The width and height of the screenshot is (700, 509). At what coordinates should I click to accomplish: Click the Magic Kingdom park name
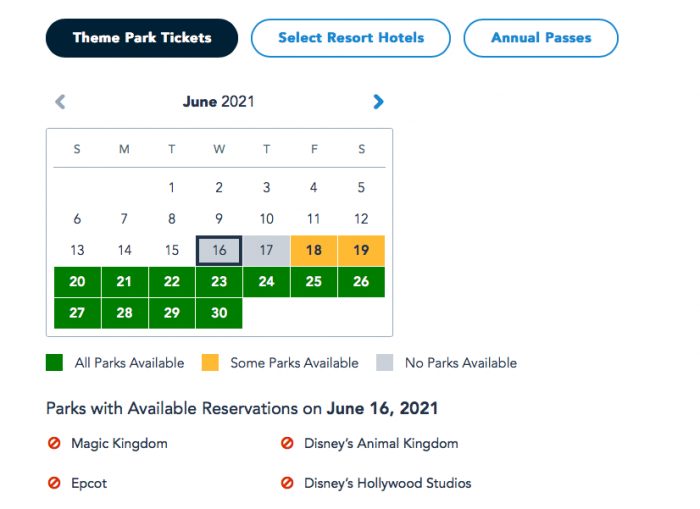pyautogui.click(x=119, y=443)
